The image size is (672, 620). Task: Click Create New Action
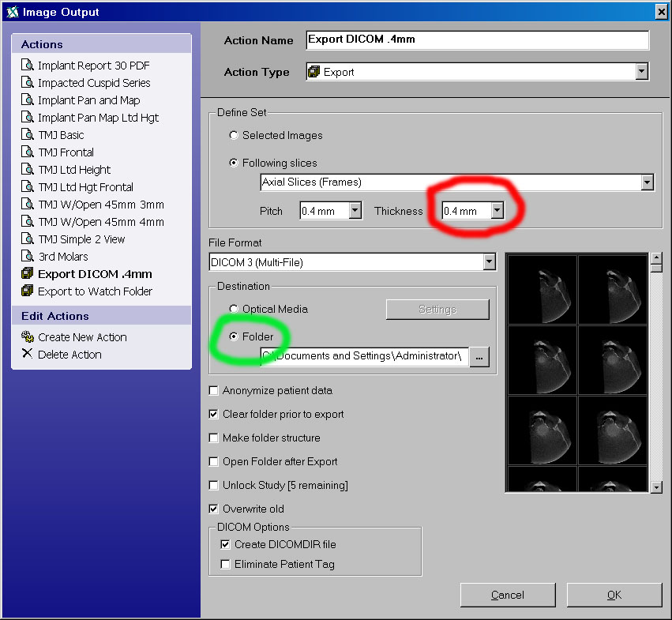pyautogui.click(x=82, y=337)
